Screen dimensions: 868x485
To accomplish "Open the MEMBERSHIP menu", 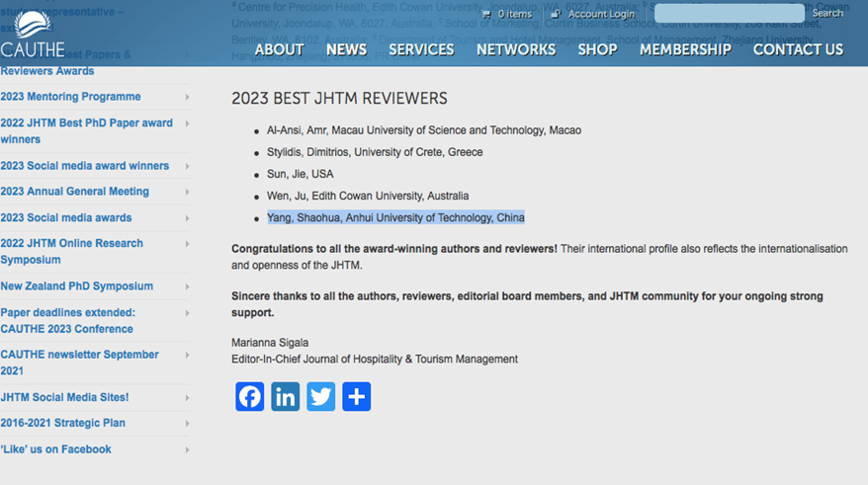I will (685, 49).
